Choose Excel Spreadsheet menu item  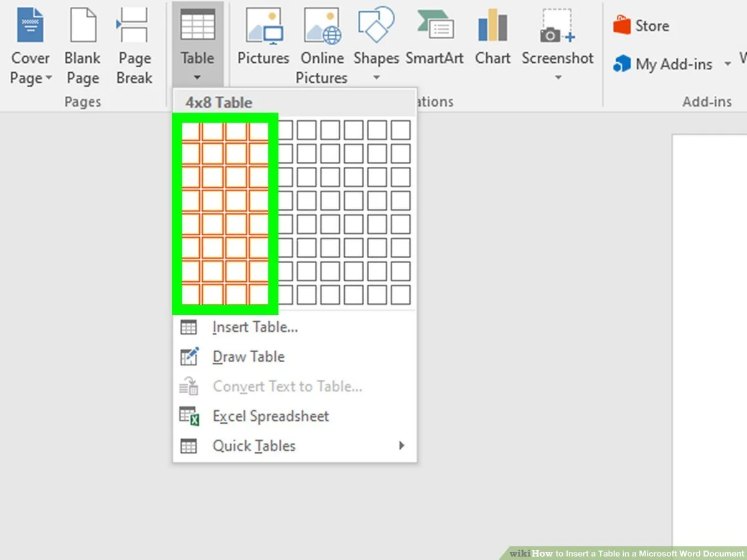point(294,416)
